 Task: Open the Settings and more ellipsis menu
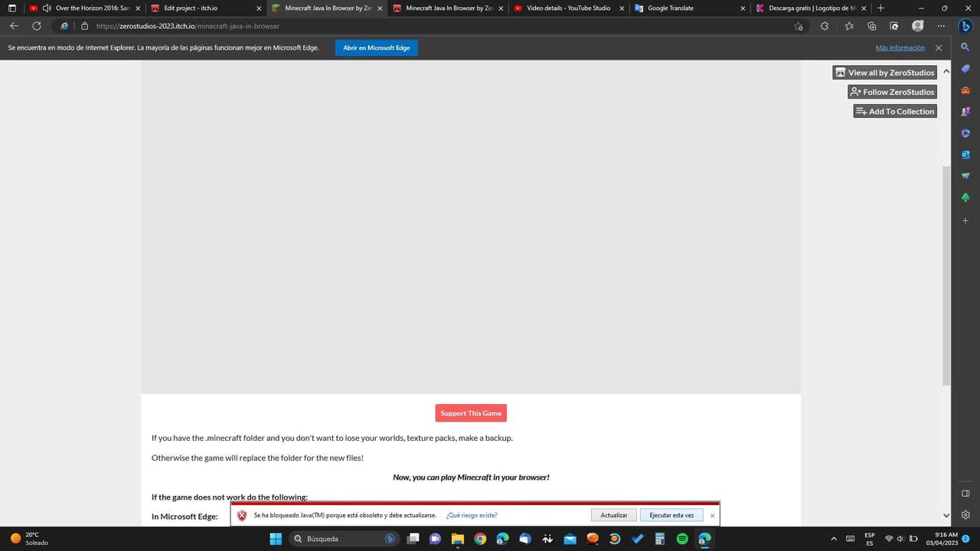pos(942,26)
